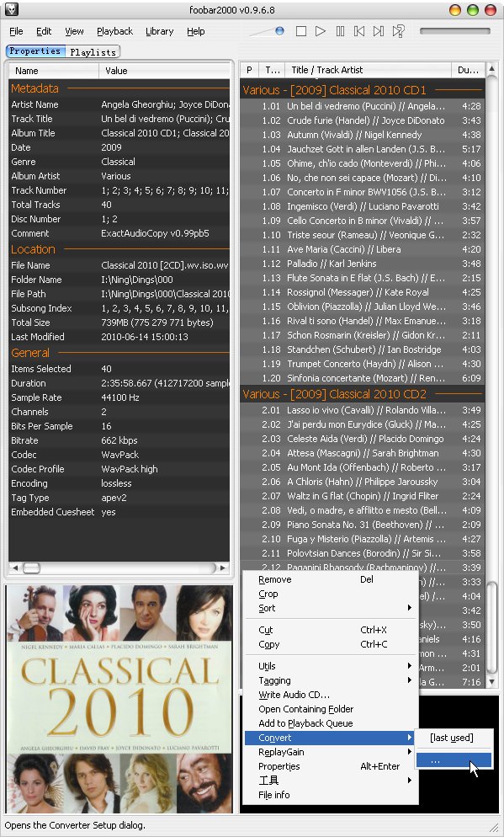Expand the Sort submenu arrow

click(x=409, y=608)
